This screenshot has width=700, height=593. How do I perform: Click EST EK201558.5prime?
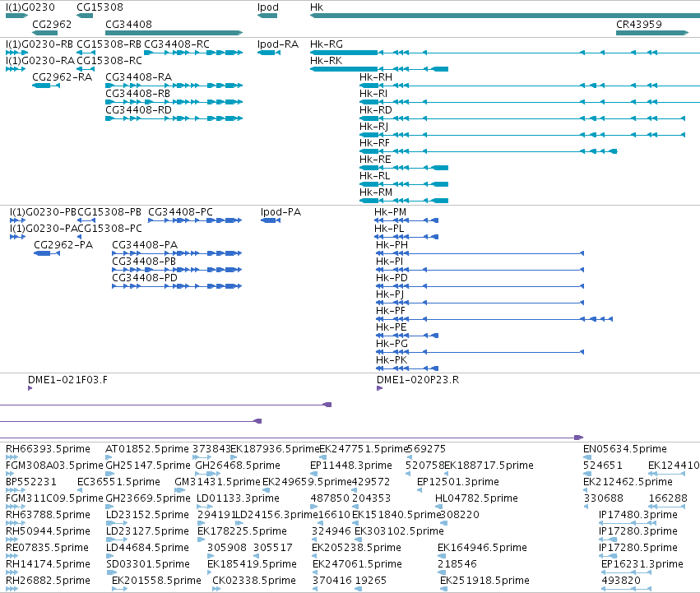(x=156, y=581)
